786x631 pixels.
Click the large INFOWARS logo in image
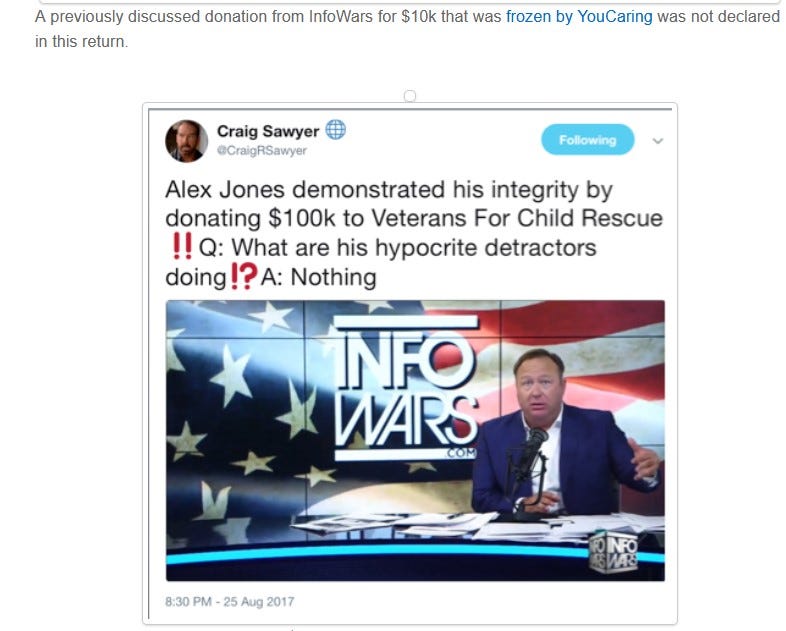point(406,387)
